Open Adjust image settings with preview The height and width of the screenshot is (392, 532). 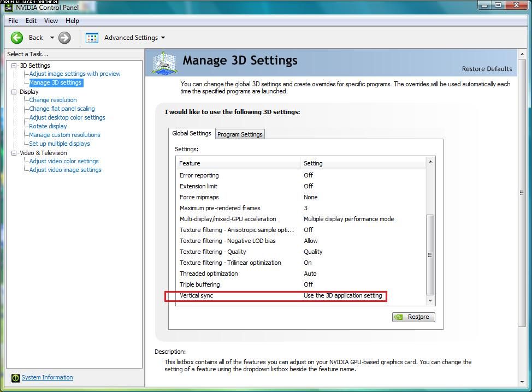tap(75, 74)
